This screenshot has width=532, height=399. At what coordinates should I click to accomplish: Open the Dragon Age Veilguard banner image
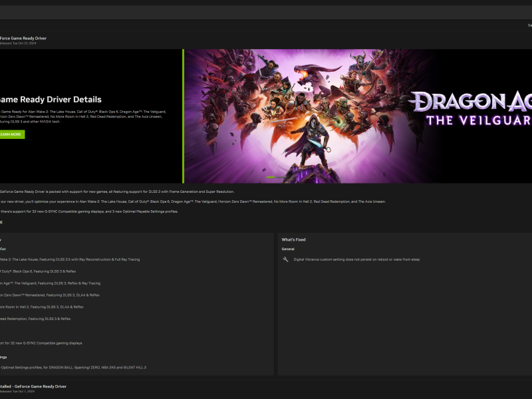point(358,116)
